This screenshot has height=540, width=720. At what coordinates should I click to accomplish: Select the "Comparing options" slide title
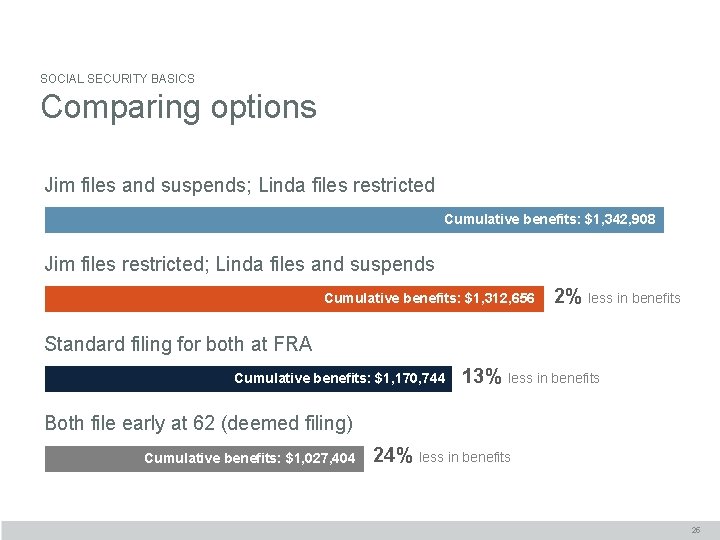pos(178,107)
